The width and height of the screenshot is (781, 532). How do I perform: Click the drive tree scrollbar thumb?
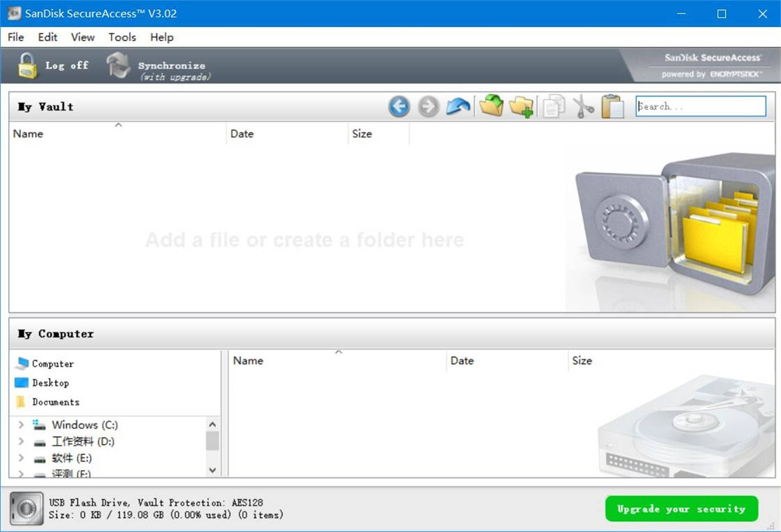tap(212, 441)
